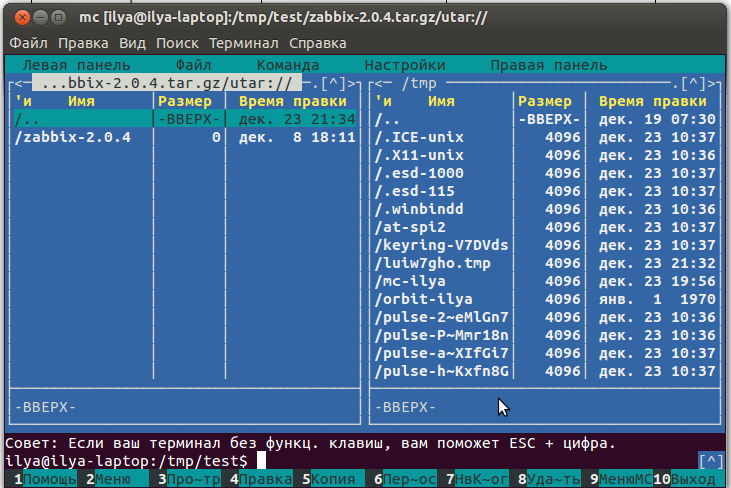The width and height of the screenshot is (731, 488).
Task: Select /keyring-V7DVds directory
Action: 545,245
